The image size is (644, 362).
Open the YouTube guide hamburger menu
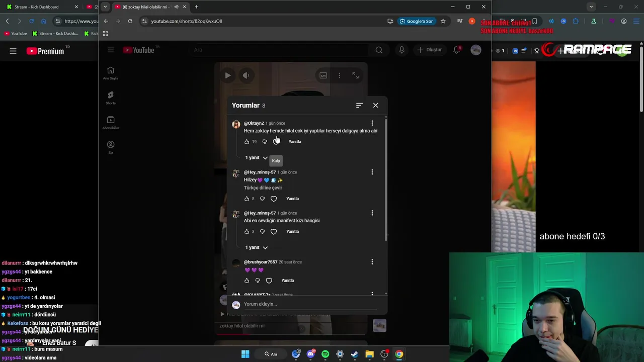(111, 50)
